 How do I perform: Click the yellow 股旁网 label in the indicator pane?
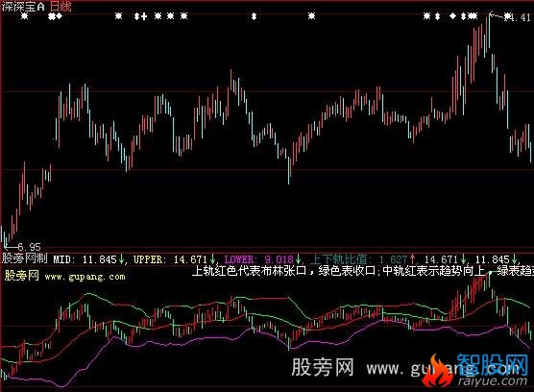click(x=22, y=276)
